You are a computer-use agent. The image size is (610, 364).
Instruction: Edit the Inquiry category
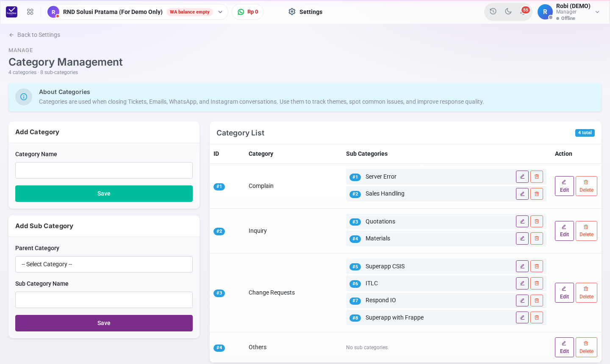tap(564, 231)
